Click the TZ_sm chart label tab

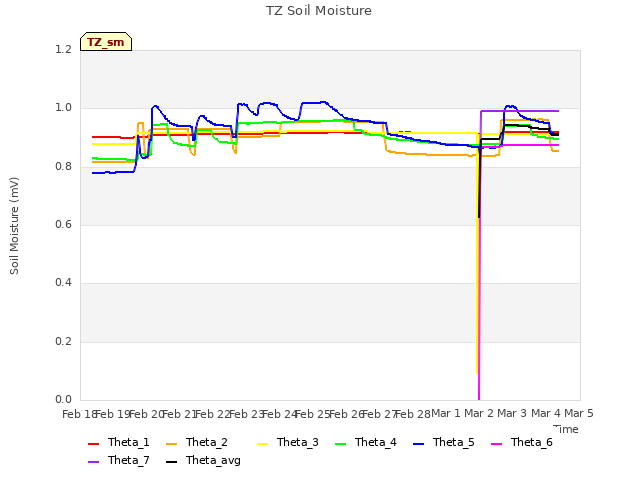[x=106, y=42]
